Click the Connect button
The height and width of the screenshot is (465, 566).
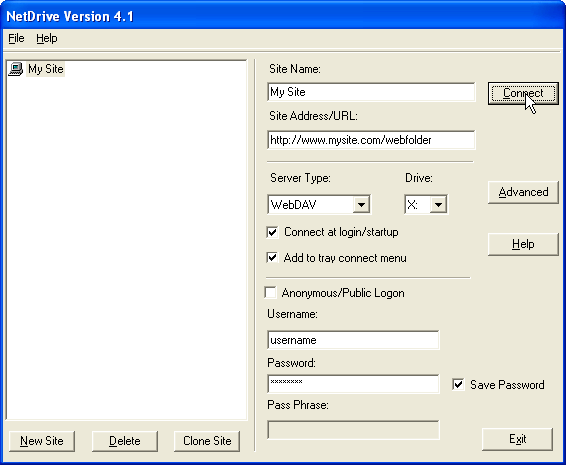click(523, 93)
